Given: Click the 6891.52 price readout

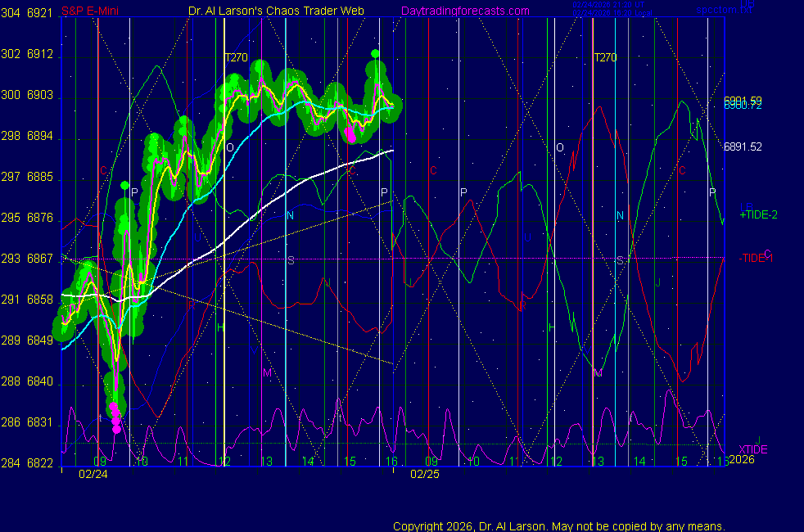Looking at the screenshot, I should coord(743,147).
